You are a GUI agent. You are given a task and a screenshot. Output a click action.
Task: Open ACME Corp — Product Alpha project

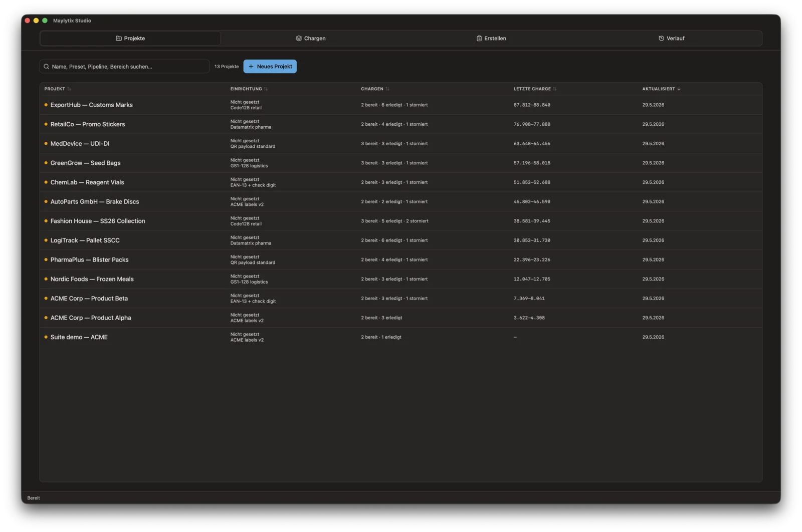pos(401,318)
